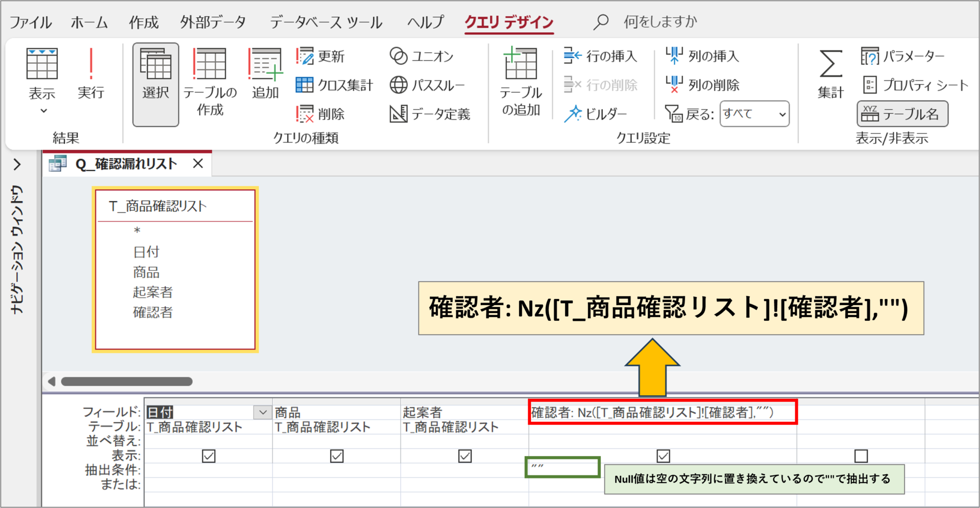Click the T_商品確認リスト table title bar

[x=175, y=206]
